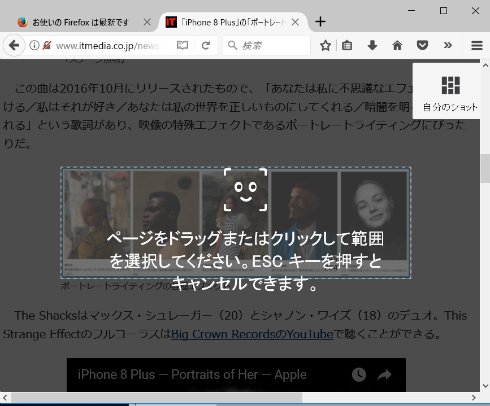Click the horizontal scrollbar left arrow
This screenshot has height=406, width=490.
5,397
